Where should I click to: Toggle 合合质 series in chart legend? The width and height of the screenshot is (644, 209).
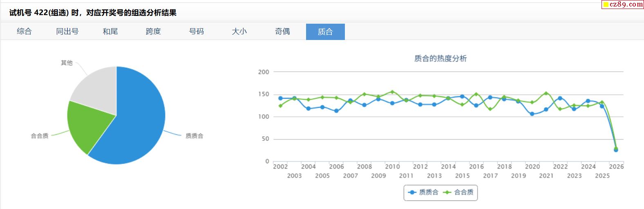pyautogui.click(x=459, y=192)
